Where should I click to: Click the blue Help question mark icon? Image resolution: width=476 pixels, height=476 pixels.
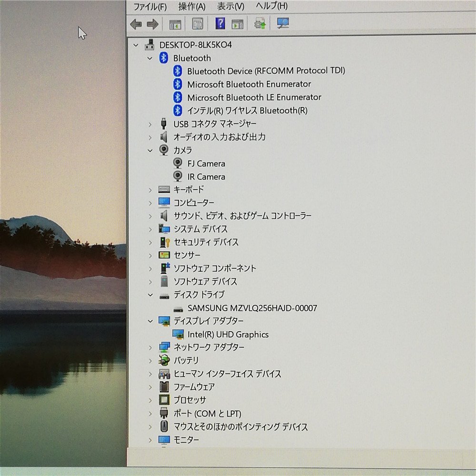click(220, 23)
